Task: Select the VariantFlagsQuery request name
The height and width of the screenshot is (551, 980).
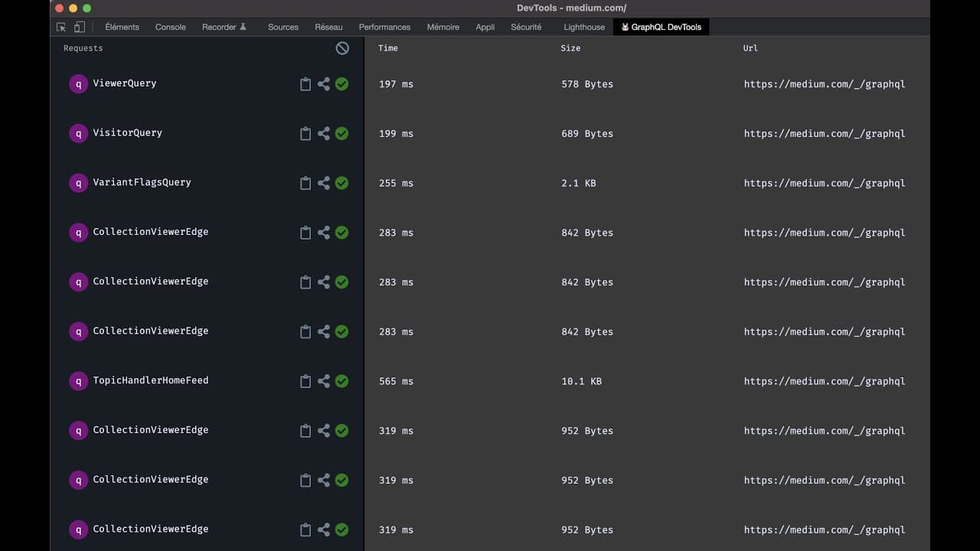Action: click(x=142, y=183)
